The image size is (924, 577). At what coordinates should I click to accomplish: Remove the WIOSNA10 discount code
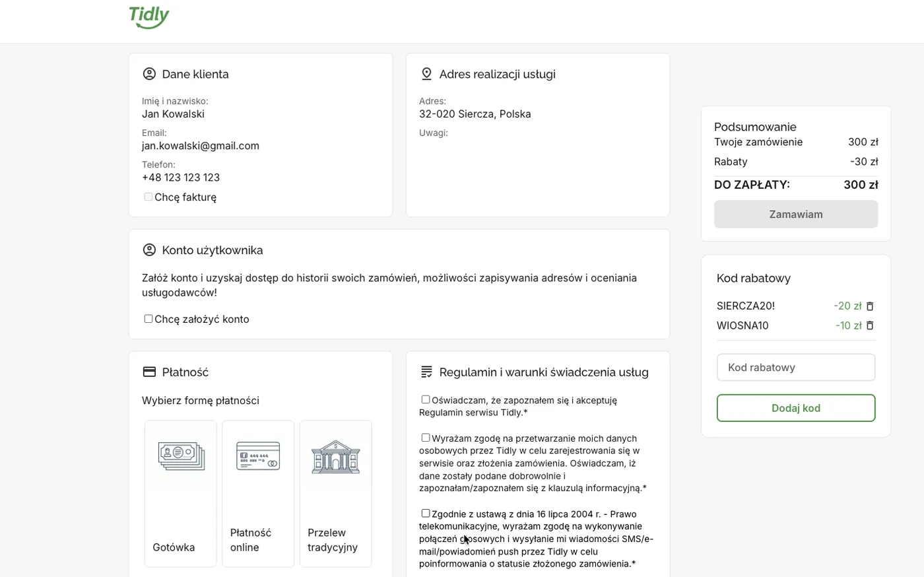[870, 325]
